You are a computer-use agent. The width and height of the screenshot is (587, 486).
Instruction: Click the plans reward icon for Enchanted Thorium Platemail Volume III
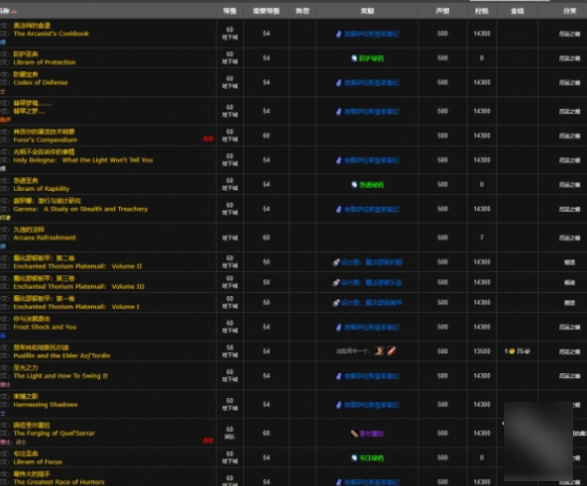coord(336,282)
